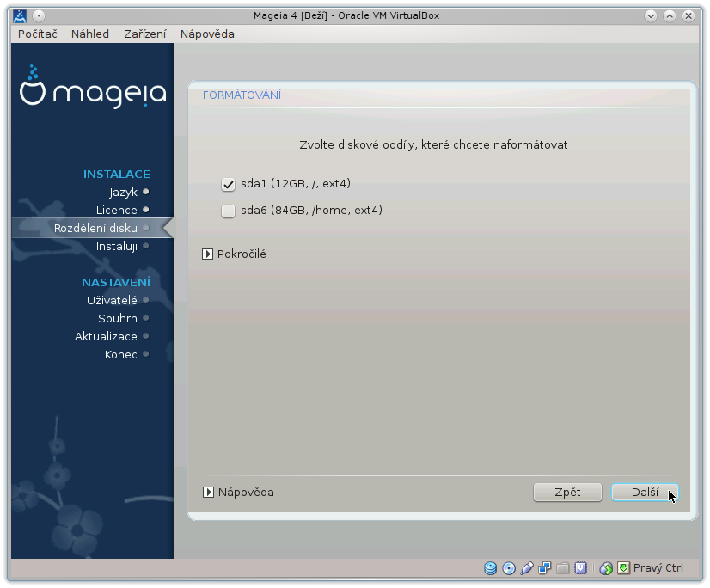Click the NASTAVENÍ section heading
This screenshot has height=588, width=710.
[116, 282]
